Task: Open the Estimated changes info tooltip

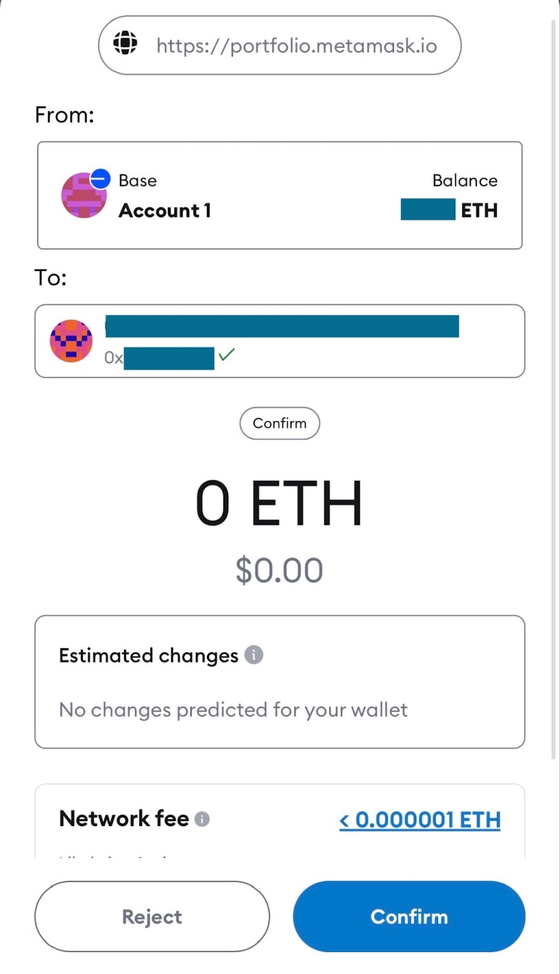Action: pyautogui.click(x=254, y=655)
